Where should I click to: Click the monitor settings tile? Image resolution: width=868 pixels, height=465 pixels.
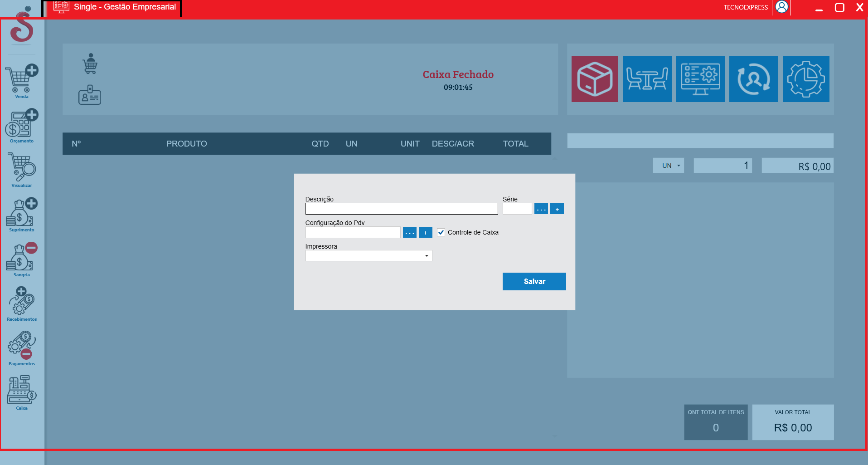[x=700, y=79]
